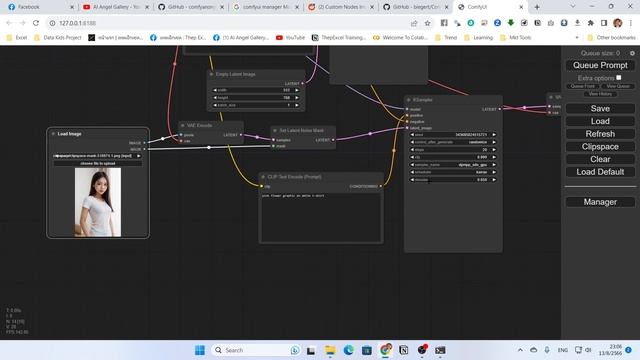Open control_after_generate option selector
This screenshot has width=640, height=360.
coord(453,142)
